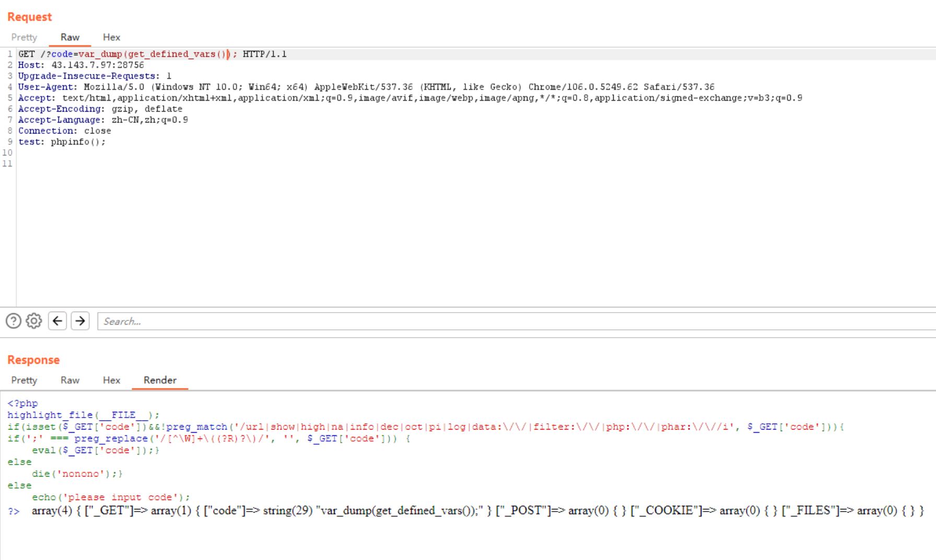Screen dimensions: 936x560
Task: Click the Upgrade-Insecure-Requests header line
Action: coord(95,76)
